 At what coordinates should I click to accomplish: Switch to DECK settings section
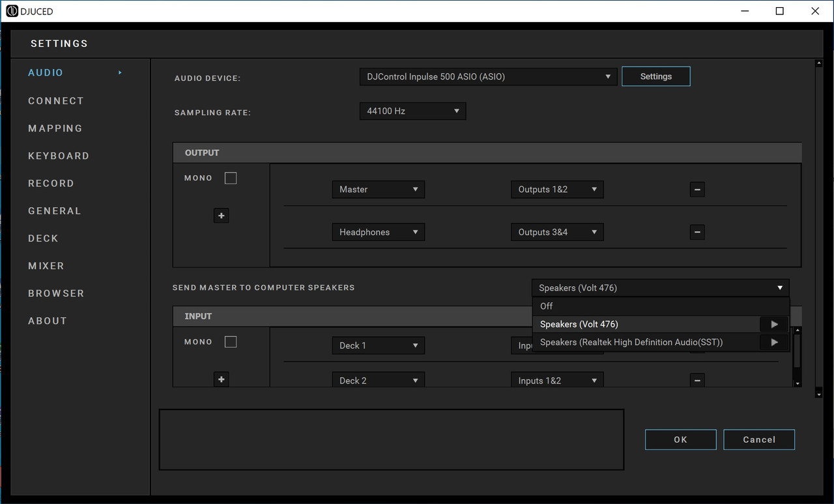43,238
